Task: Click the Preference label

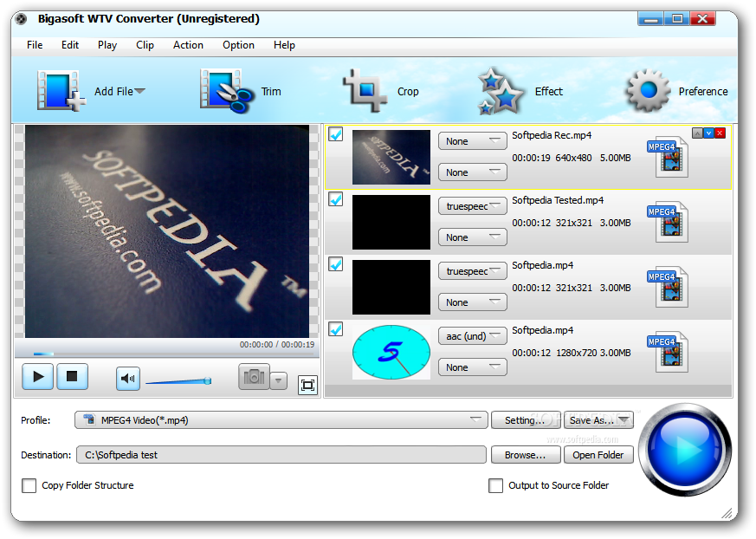Action: pos(703,91)
